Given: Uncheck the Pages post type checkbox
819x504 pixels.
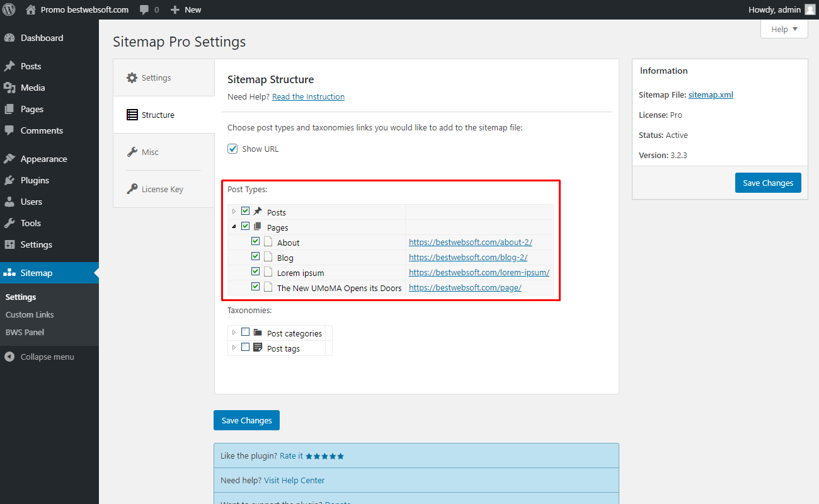Looking at the screenshot, I should 246,226.
